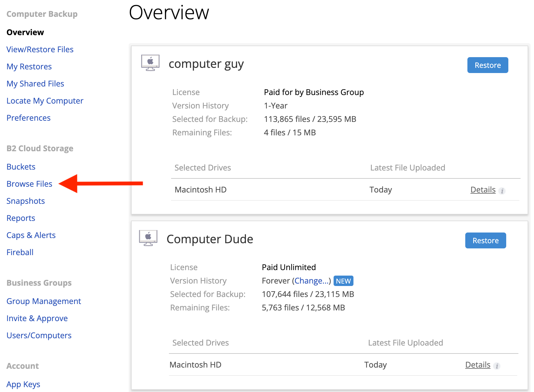Open Group Management
This screenshot has width=534, height=392.
[44, 301]
